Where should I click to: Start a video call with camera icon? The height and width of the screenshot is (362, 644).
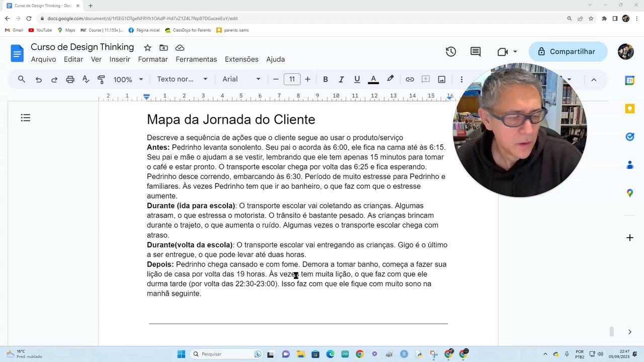pyautogui.click(x=502, y=52)
